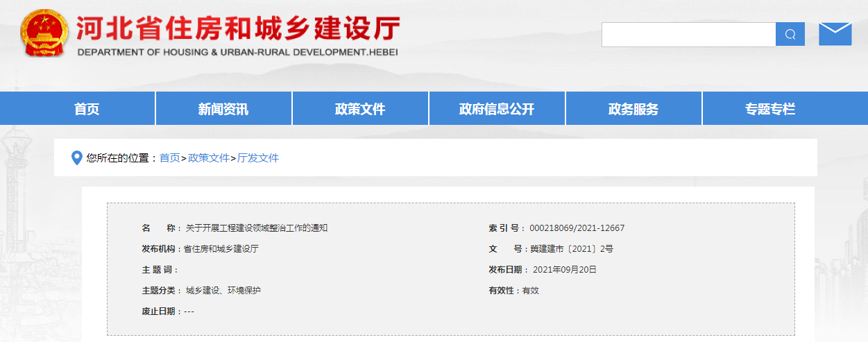Screen dimensions: 868x342
Task: Select 政策文件 in main navigation bar
Action: coord(360,109)
